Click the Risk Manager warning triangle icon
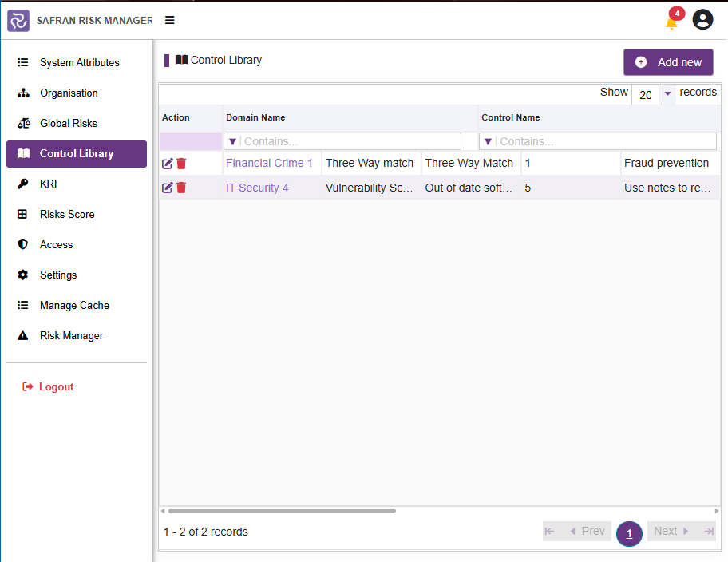Viewport: 728px width, 562px height. coord(22,335)
